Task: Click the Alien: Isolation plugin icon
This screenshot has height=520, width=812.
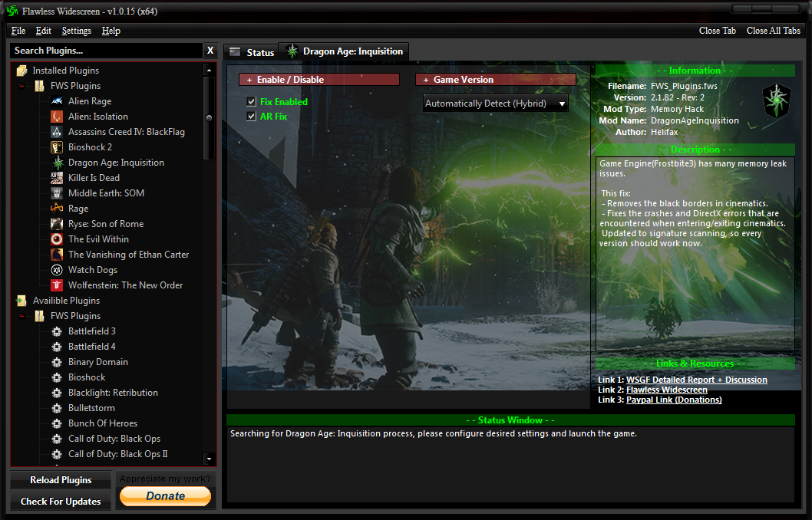Action: click(57, 117)
